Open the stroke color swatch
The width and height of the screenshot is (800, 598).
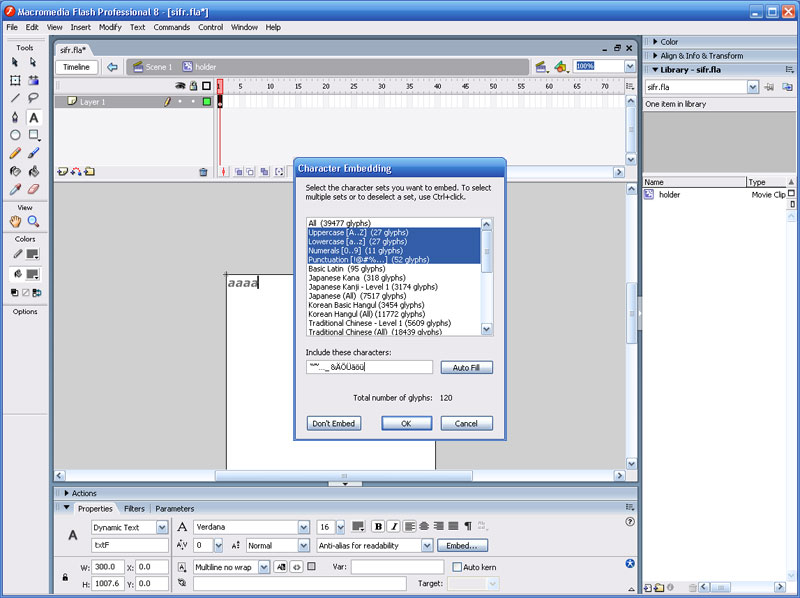coord(33,254)
